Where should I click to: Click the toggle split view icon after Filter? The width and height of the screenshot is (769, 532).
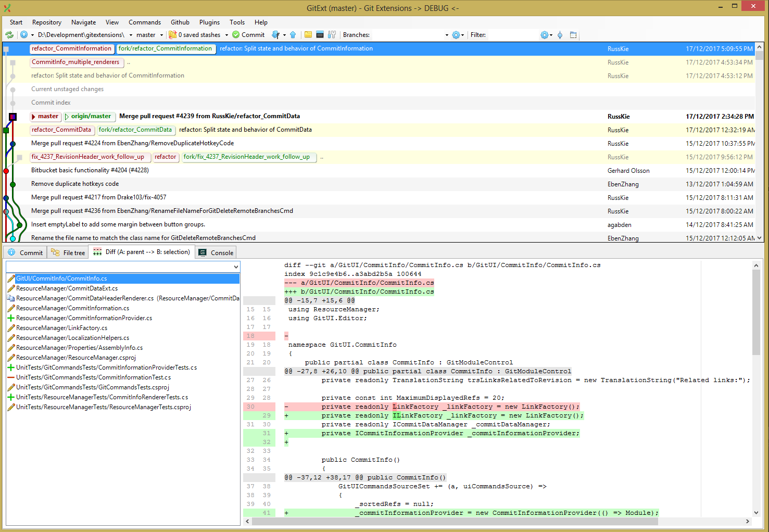pos(573,35)
